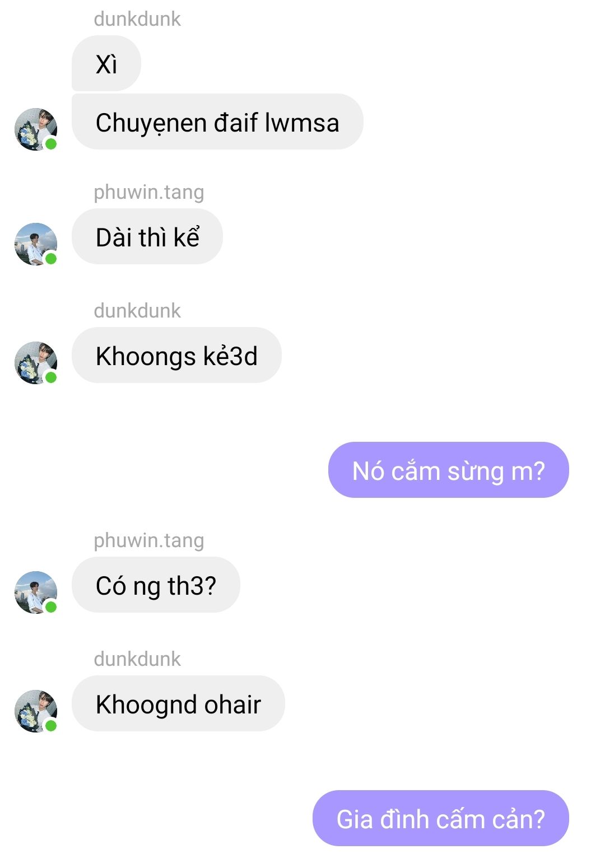Tap the dunkdunk avatar beside 'Khoognd ohair'
Viewport: 591px width, 868px height.
36,711
